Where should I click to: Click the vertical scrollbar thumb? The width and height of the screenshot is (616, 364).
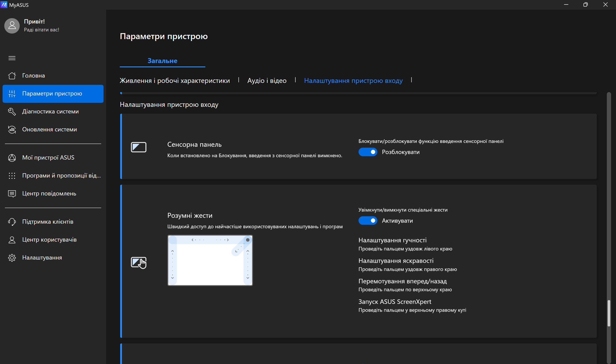(x=609, y=313)
